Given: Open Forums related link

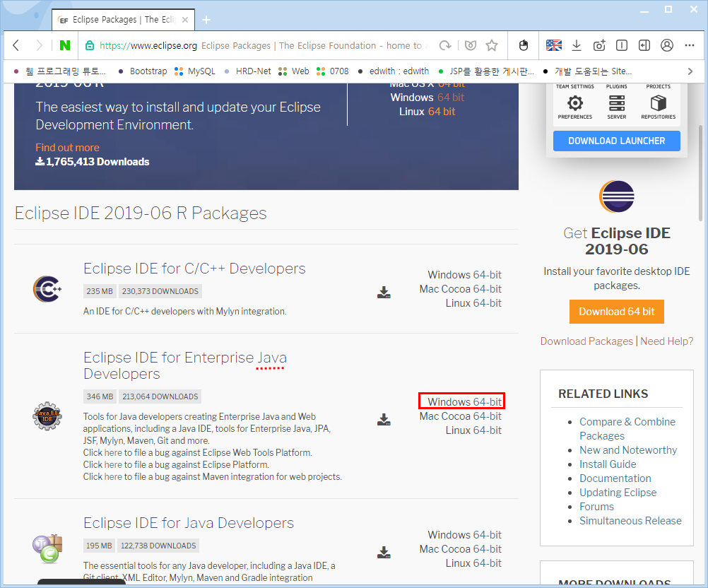Looking at the screenshot, I should tap(596, 507).
